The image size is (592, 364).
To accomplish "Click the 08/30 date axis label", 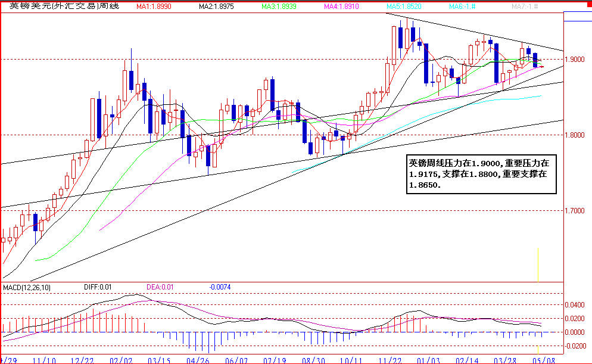I will tap(313, 360).
